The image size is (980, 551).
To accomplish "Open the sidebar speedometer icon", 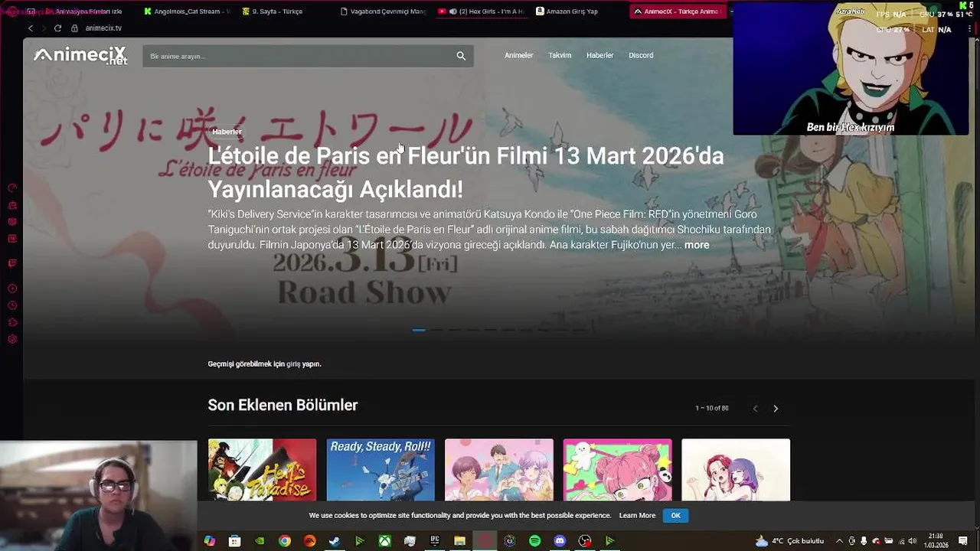I will click(12, 188).
